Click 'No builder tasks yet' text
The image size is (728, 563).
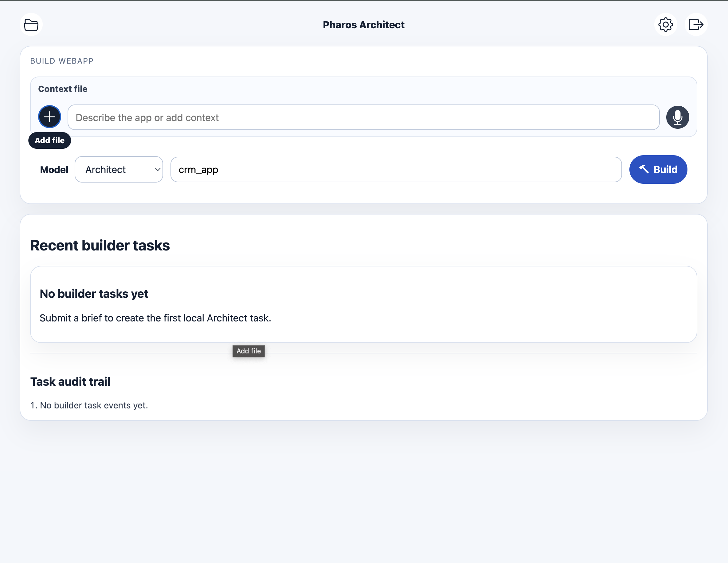[x=94, y=294]
